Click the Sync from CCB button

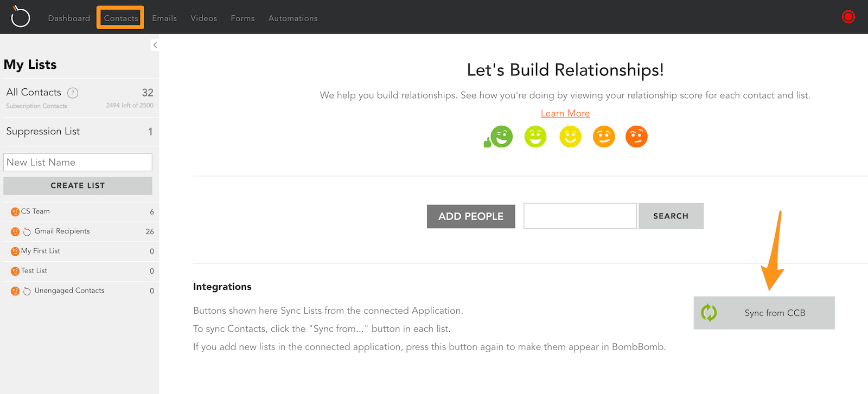click(x=764, y=313)
